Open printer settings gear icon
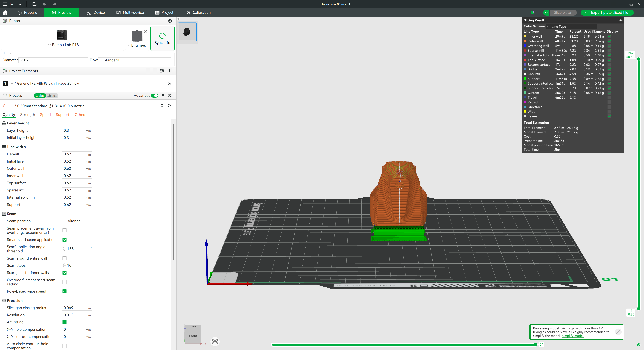Screen dimensions: 644x350 tap(170, 21)
